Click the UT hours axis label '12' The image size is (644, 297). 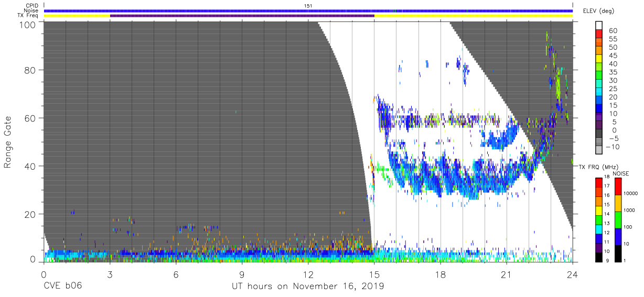308,275
